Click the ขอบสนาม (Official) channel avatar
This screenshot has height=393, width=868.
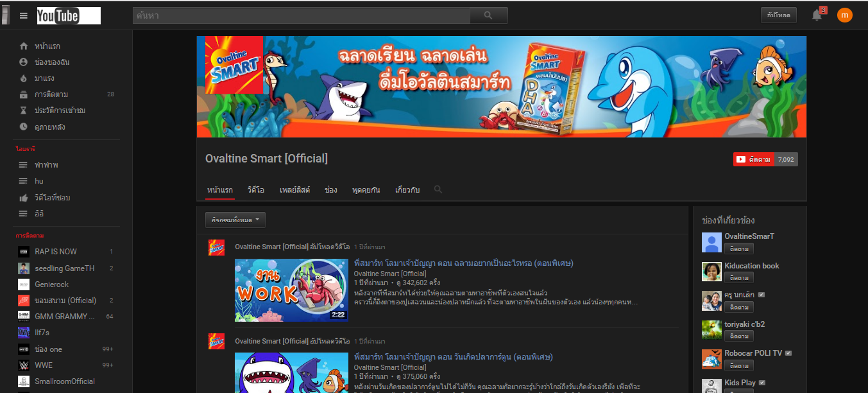[24, 301]
